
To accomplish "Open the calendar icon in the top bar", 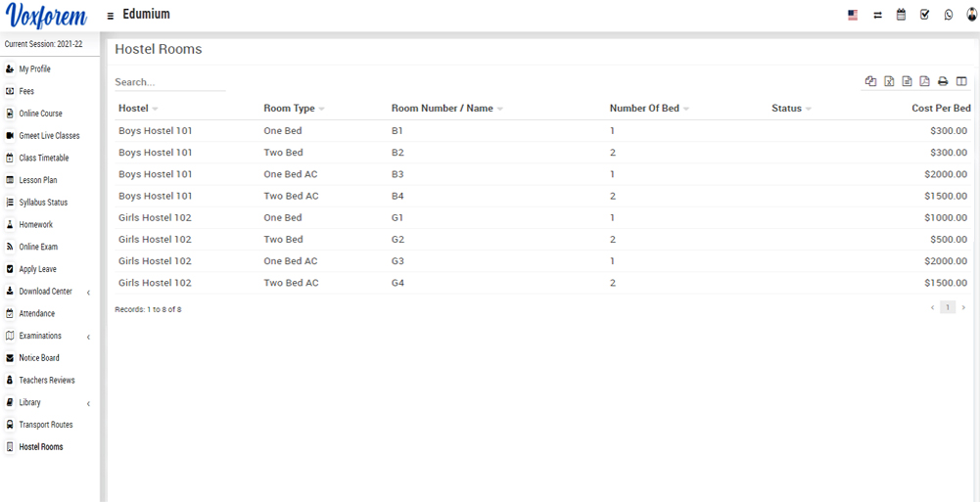I will 901,15.
